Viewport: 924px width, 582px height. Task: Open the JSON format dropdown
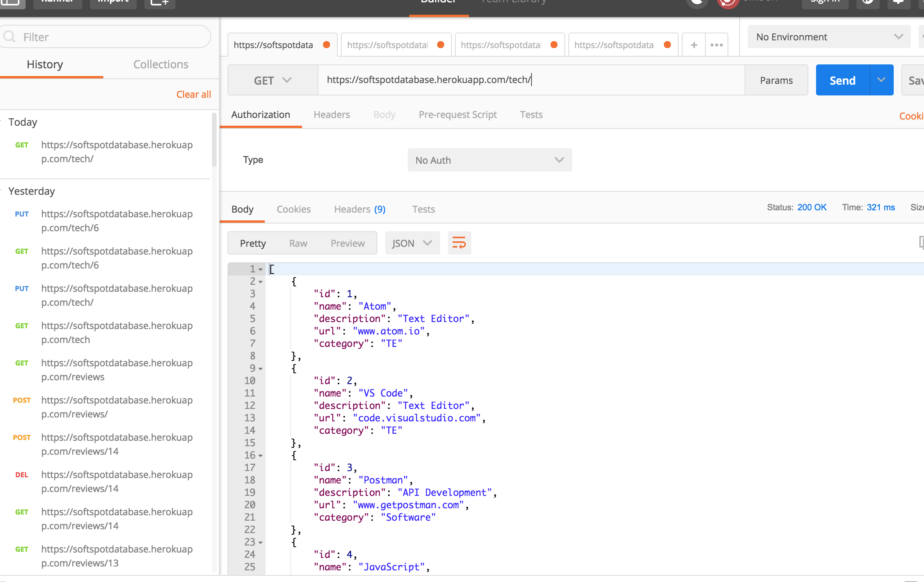[412, 243]
